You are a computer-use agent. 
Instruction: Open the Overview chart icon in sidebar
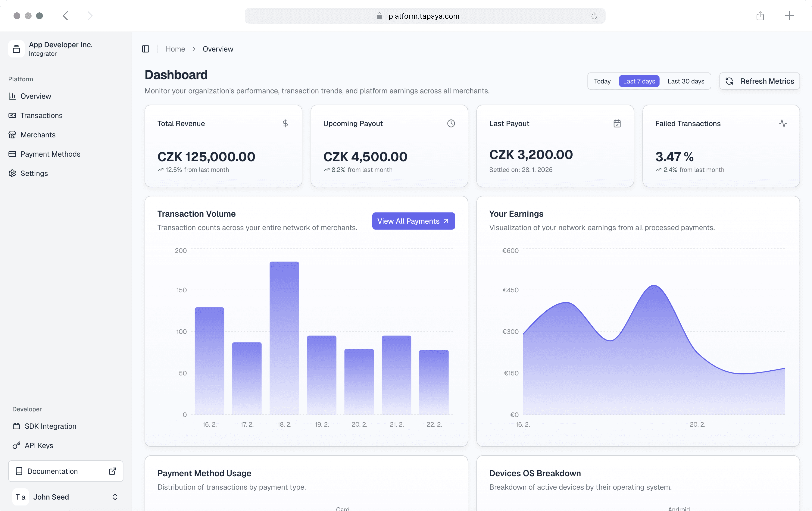(12, 96)
